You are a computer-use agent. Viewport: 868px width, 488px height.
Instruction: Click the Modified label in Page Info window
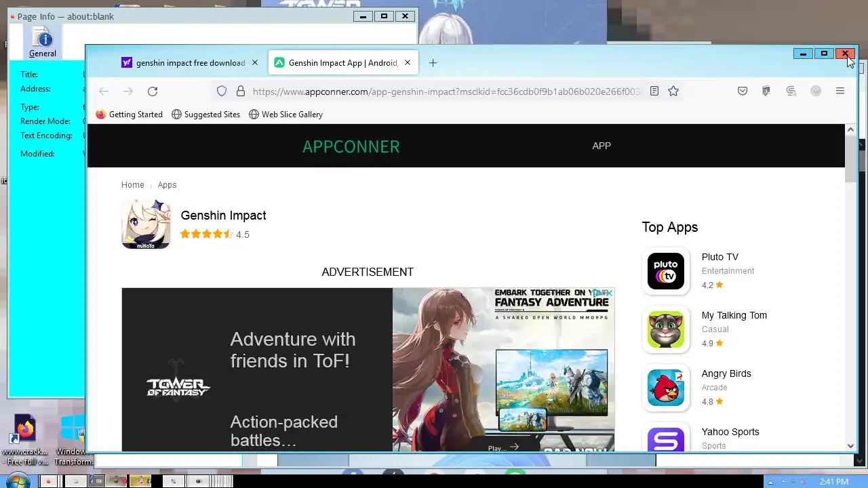click(x=37, y=154)
